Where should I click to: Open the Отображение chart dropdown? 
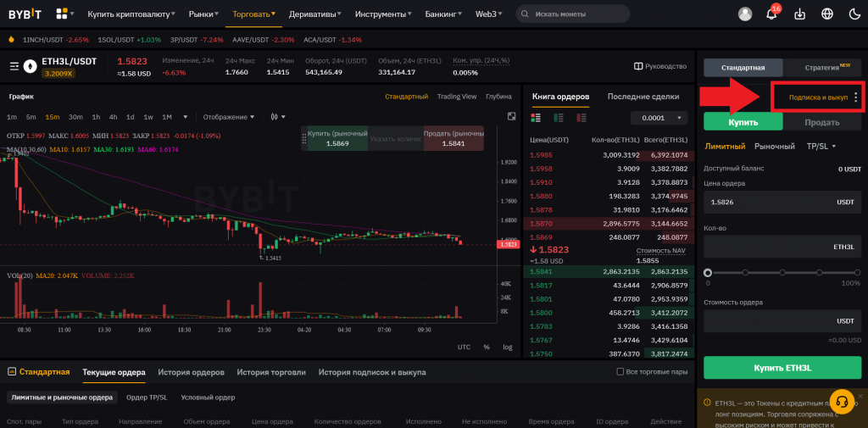pyautogui.click(x=229, y=117)
